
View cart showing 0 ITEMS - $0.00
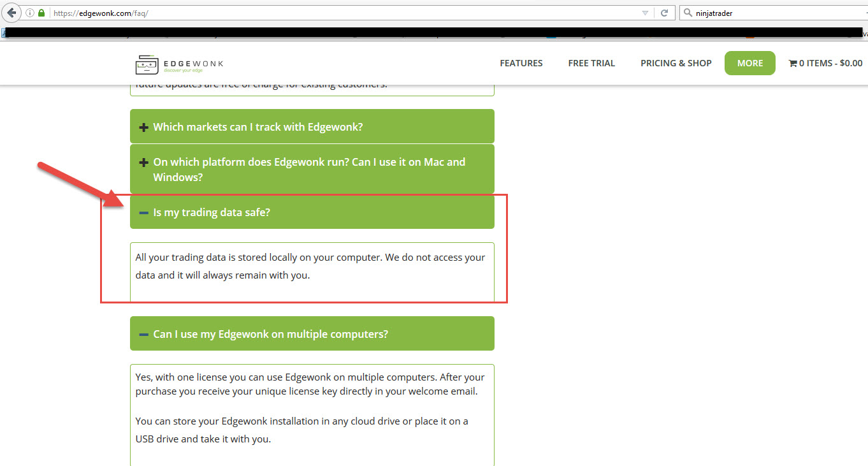click(x=825, y=63)
